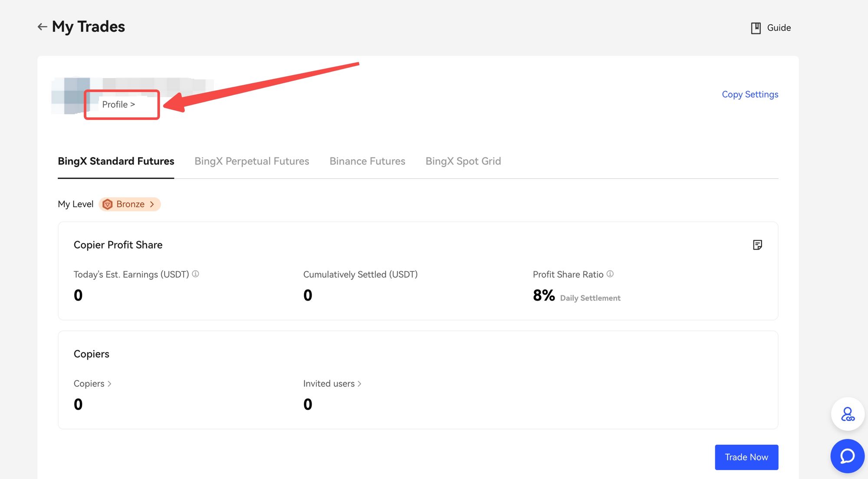868x479 pixels.
Task: Open Copy Settings
Action: click(x=750, y=94)
